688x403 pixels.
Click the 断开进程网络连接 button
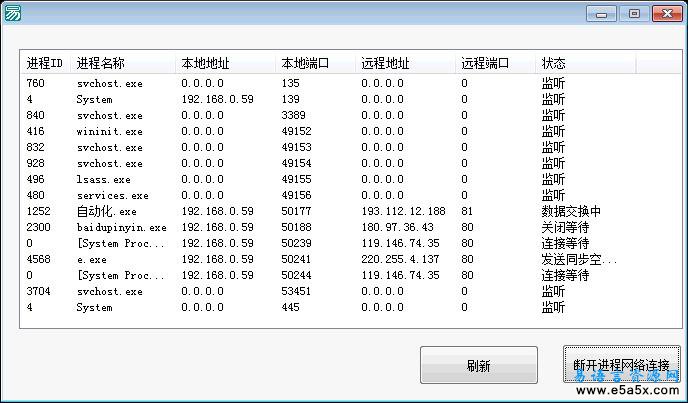pyautogui.click(x=622, y=365)
